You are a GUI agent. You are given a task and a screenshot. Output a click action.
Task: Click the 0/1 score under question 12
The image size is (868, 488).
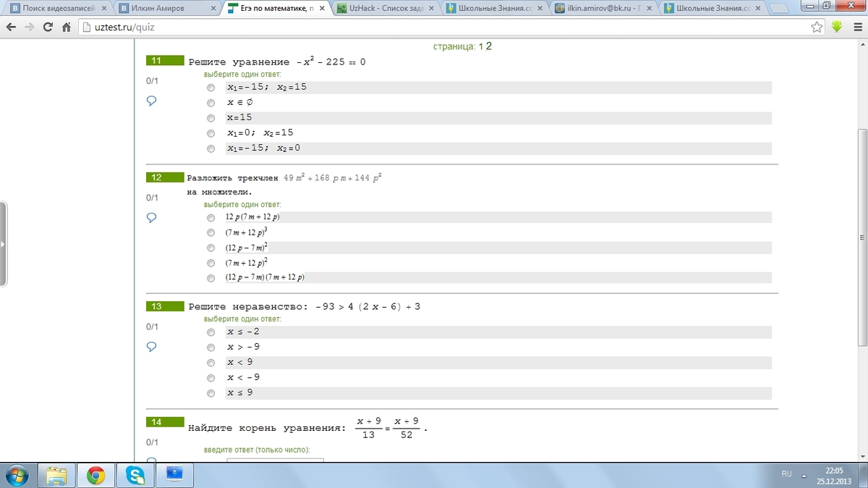click(x=152, y=198)
